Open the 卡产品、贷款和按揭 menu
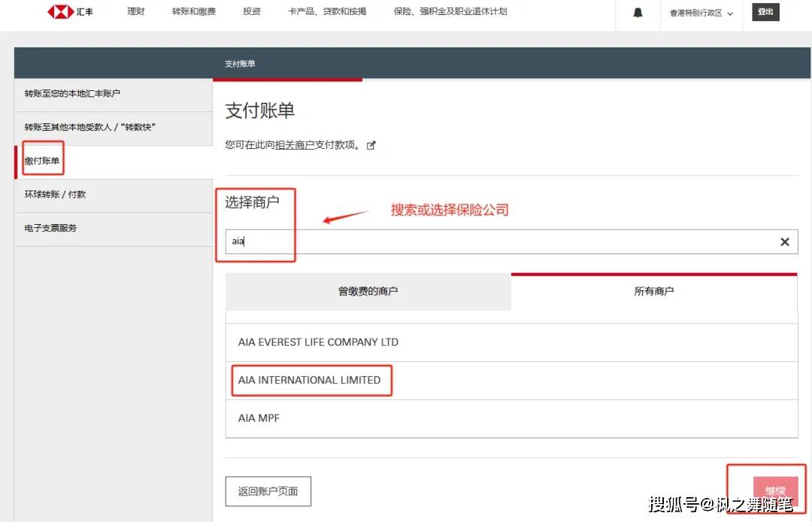Screen dimensions: 812x522 click(x=327, y=11)
